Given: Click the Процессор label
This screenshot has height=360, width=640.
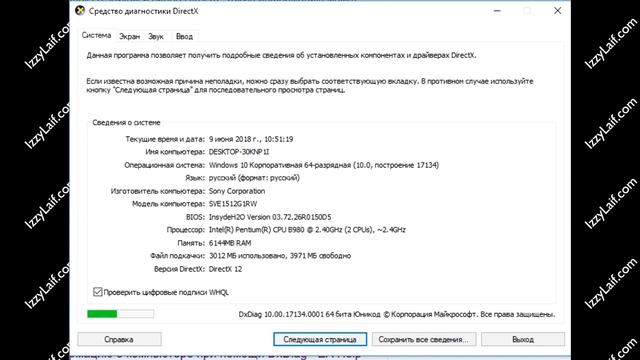Looking at the screenshot, I should (x=185, y=230).
